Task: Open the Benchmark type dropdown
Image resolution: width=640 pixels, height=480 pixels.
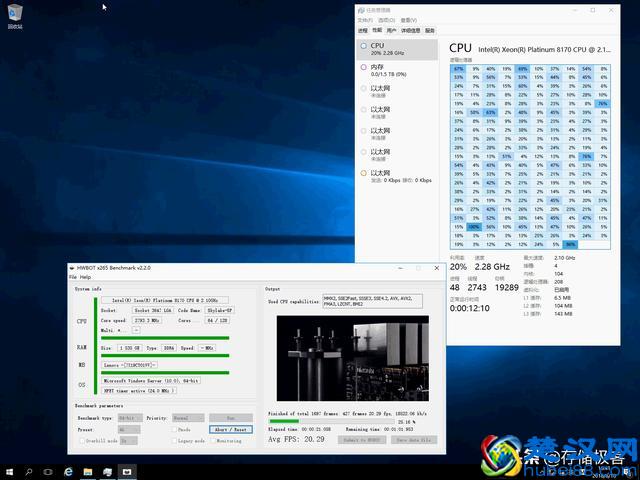Action: point(130,417)
